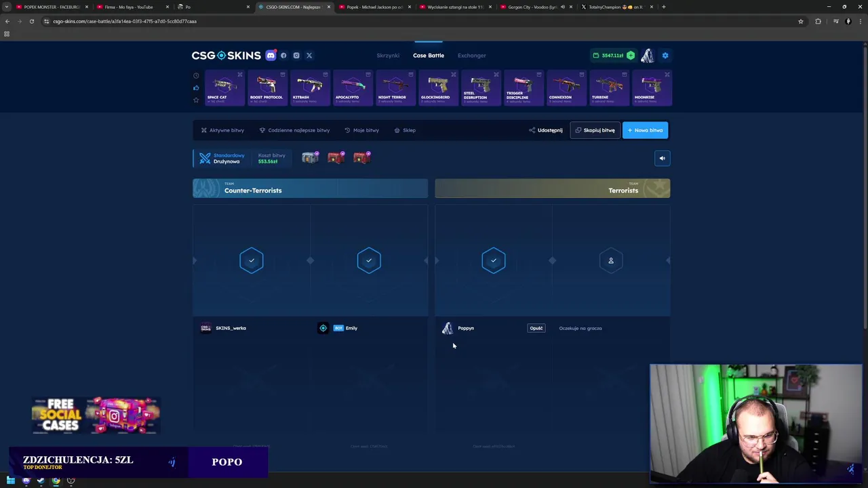Viewport: 868px width, 488px height.
Task: Select the Case Battle tab
Action: click(x=429, y=56)
